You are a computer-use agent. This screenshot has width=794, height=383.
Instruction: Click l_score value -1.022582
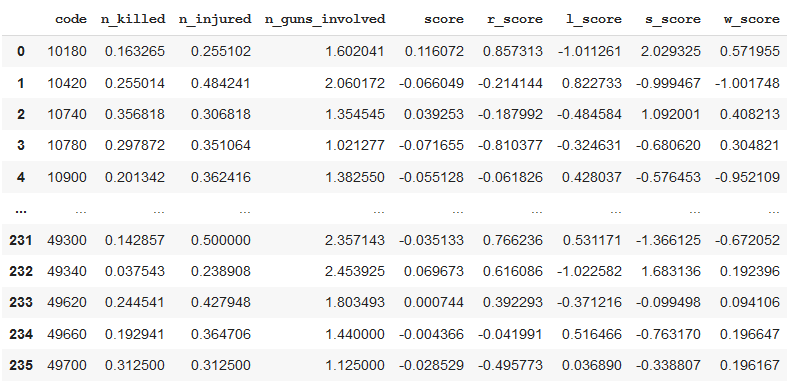[x=589, y=271]
